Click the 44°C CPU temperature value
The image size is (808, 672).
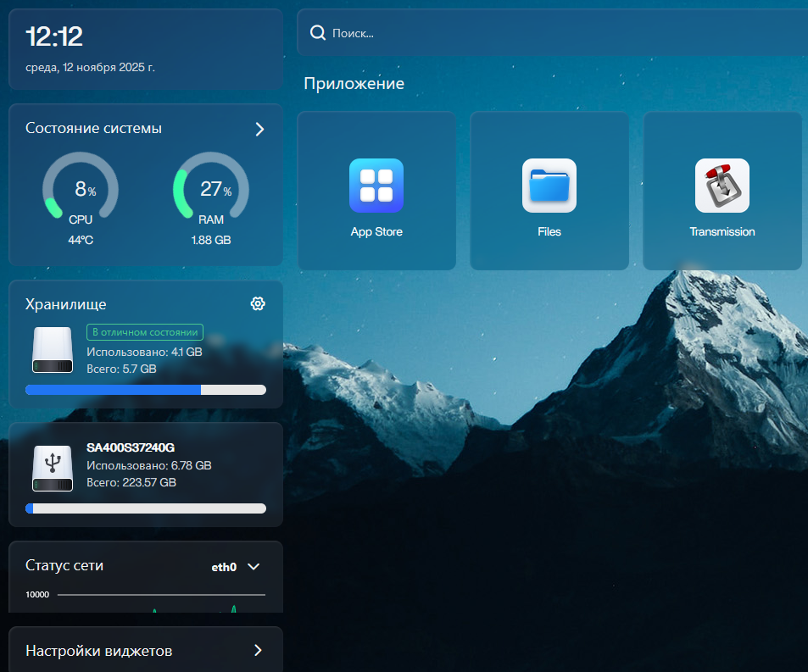tap(81, 240)
